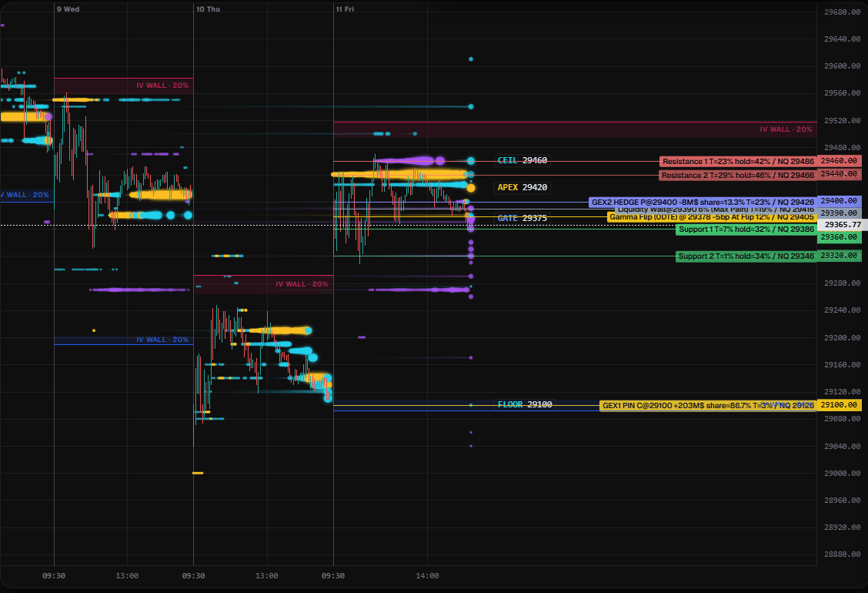868x593 pixels.
Task: Click the 28920.00 price axis value
Action: pyautogui.click(x=842, y=528)
